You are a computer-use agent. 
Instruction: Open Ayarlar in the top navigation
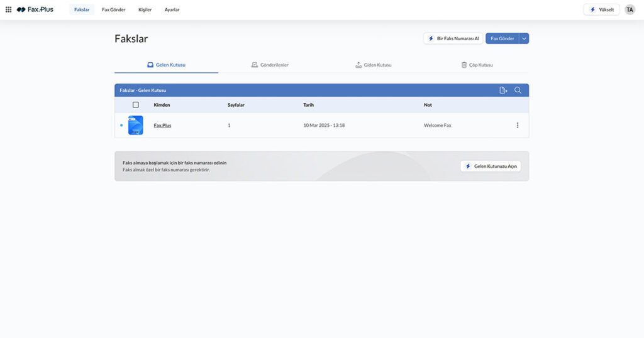click(x=172, y=9)
